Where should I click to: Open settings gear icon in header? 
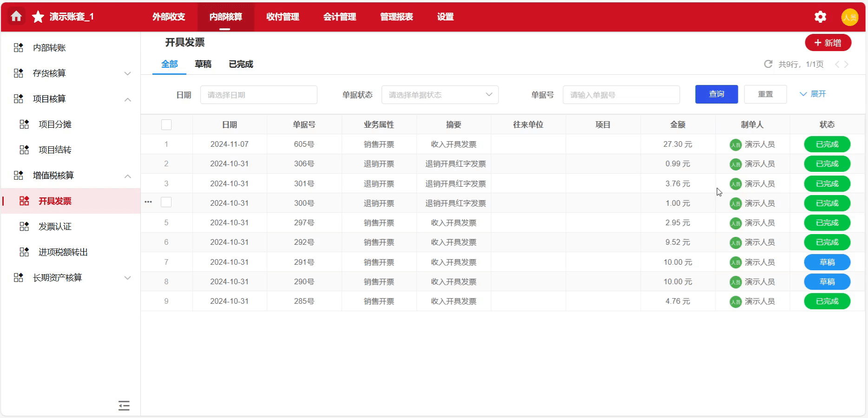820,17
